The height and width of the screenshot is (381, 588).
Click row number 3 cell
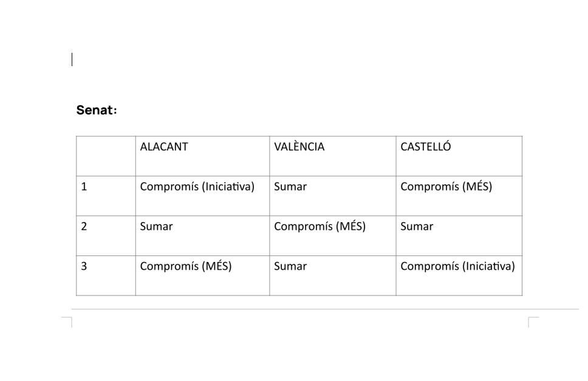click(x=84, y=266)
